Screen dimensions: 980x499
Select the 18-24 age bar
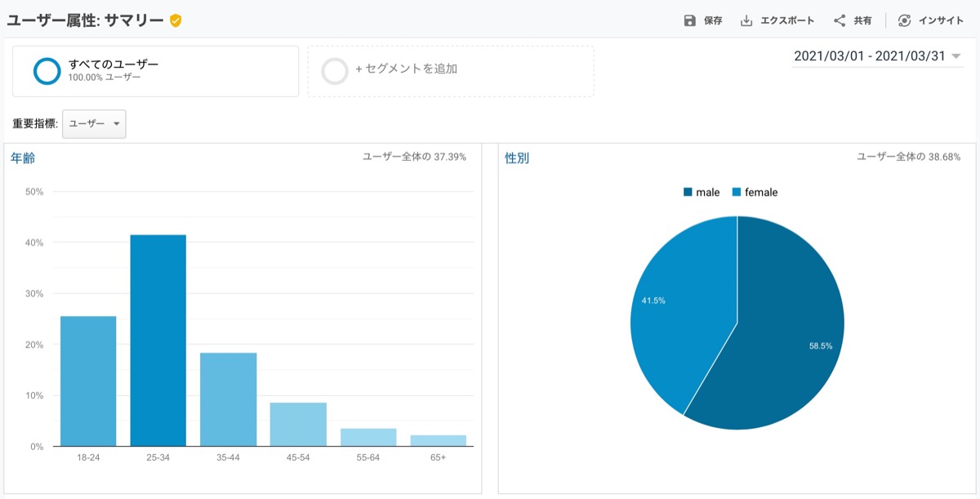click(x=88, y=381)
